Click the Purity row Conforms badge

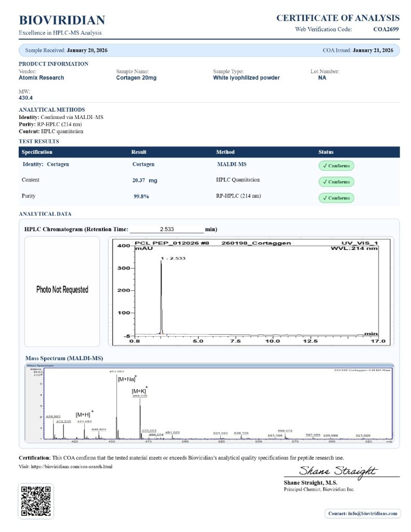(x=336, y=198)
